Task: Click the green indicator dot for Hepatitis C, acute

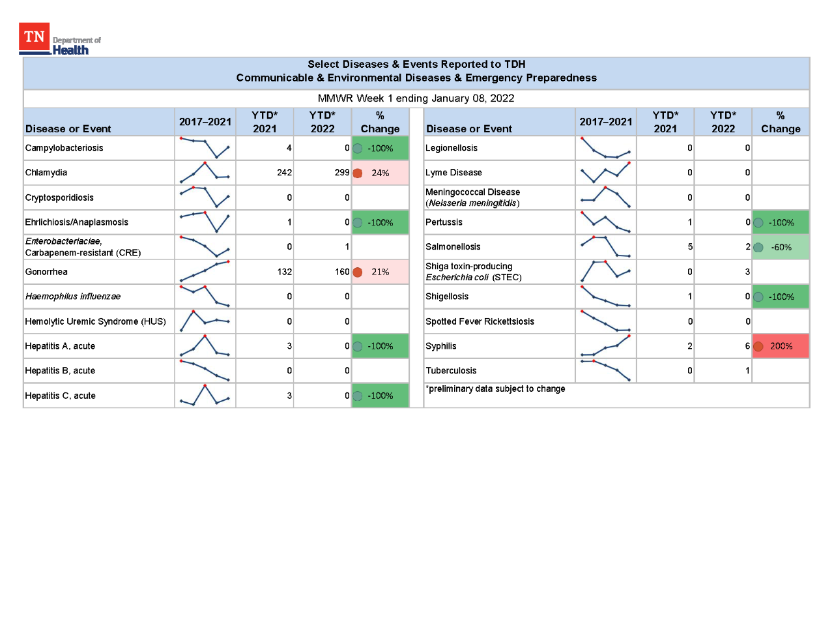Action: 358,396
